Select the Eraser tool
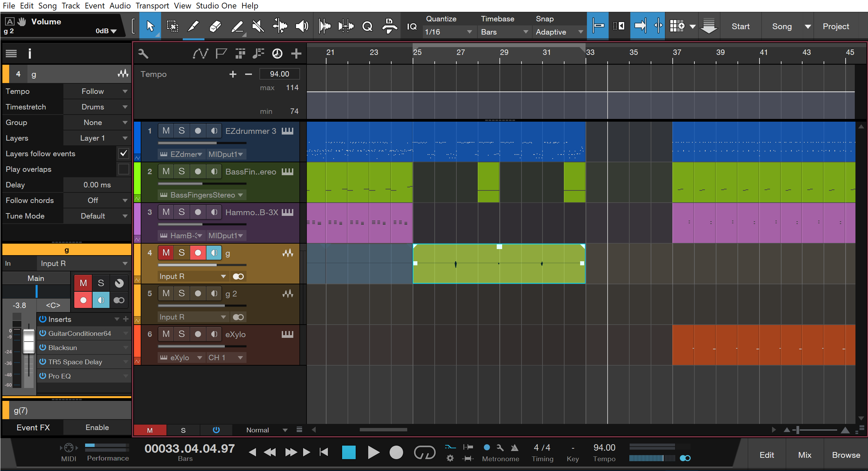868x471 pixels. tap(215, 26)
